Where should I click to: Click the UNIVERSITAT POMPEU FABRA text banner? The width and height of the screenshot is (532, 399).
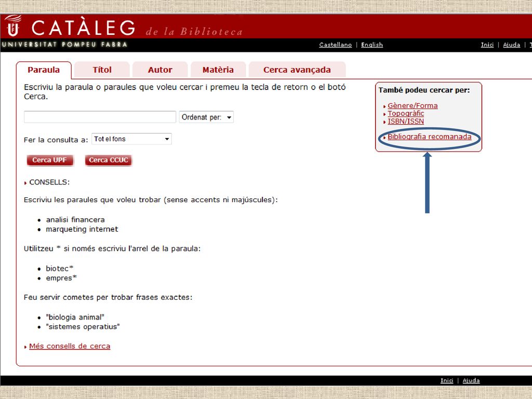pos(64,45)
